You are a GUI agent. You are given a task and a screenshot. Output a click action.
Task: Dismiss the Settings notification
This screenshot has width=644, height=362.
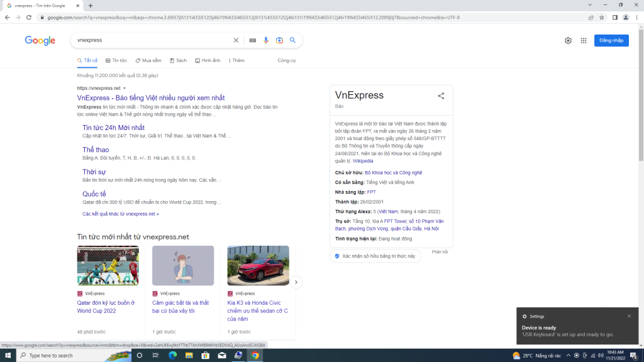coord(629,316)
